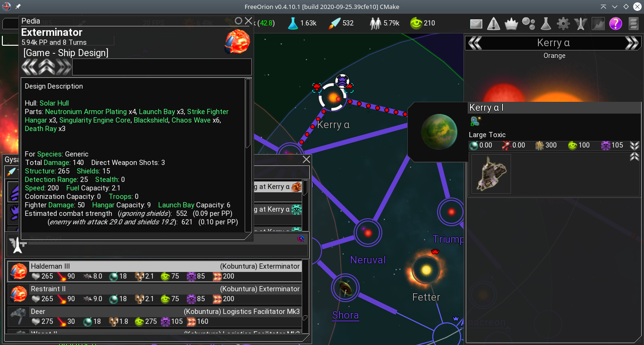Open the Solar Hull link
644x345 pixels.
pyautogui.click(x=54, y=103)
